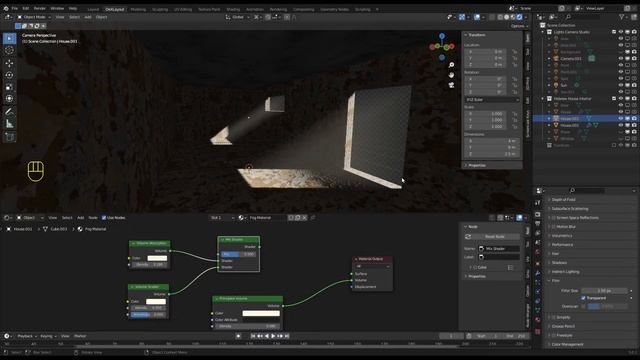640x360 pixels.
Task: Open the node editor type selector
Action: [x=8, y=218]
